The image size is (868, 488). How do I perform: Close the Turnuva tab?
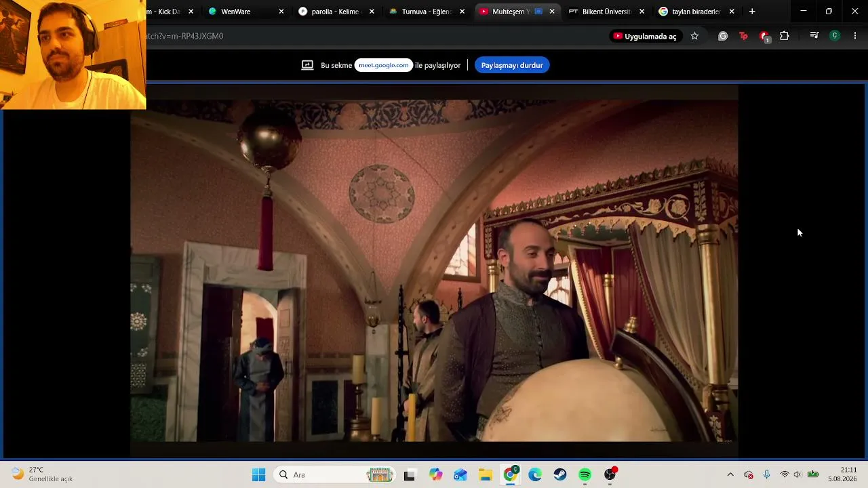click(x=462, y=12)
